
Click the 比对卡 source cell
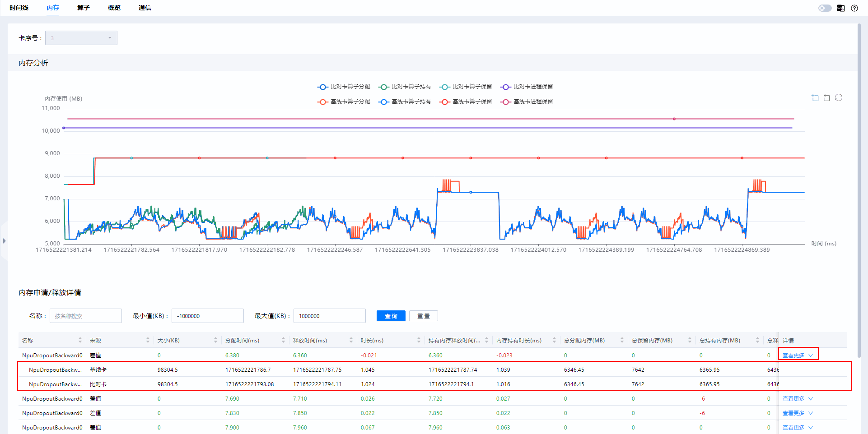(x=98, y=384)
